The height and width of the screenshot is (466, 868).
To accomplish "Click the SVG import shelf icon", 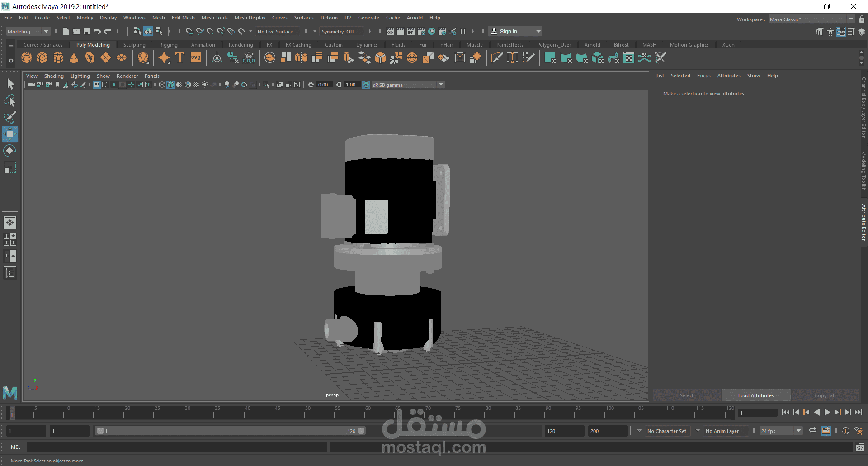I will tap(196, 58).
